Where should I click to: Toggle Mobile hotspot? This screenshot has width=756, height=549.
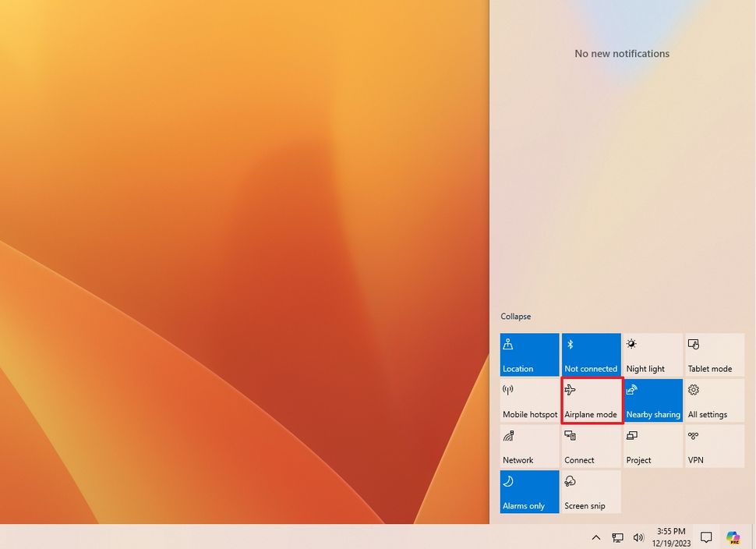coord(528,400)
